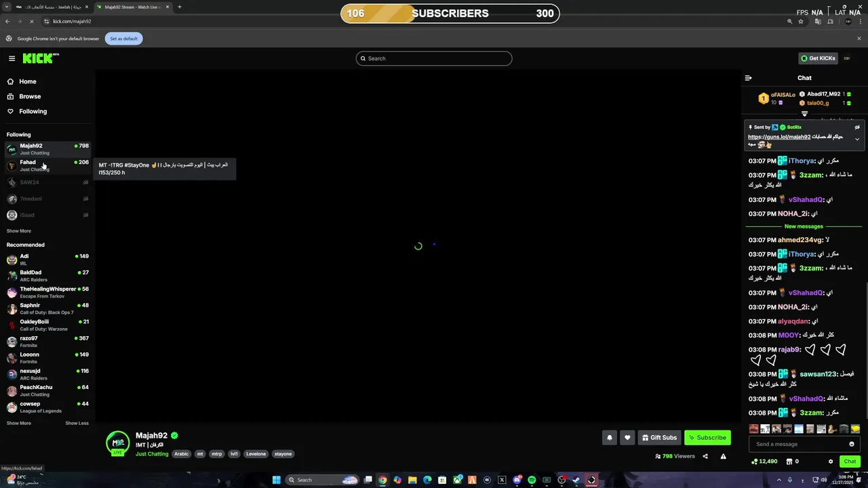The height and width of the screenshot is (488, 868).
Task: Open Majah92 channel in Following list
Action: coord(47,148)
